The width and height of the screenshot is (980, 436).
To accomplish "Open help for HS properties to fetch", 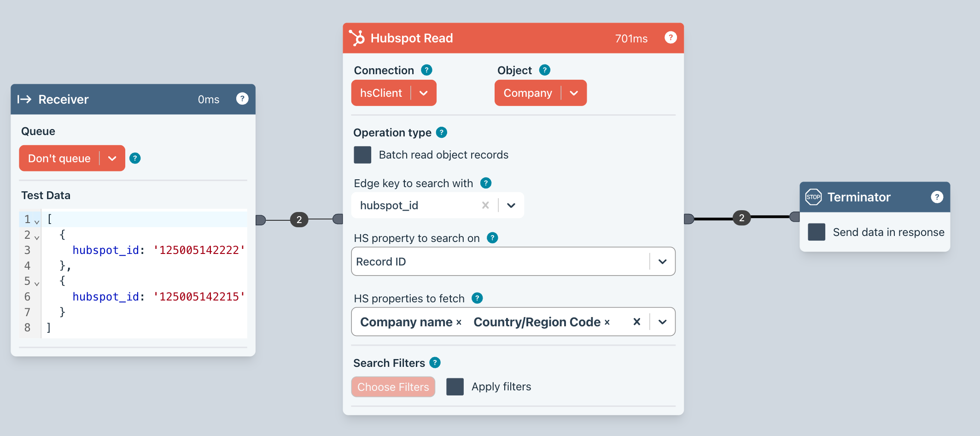I will pyautogui.click(x=478, y=299).
